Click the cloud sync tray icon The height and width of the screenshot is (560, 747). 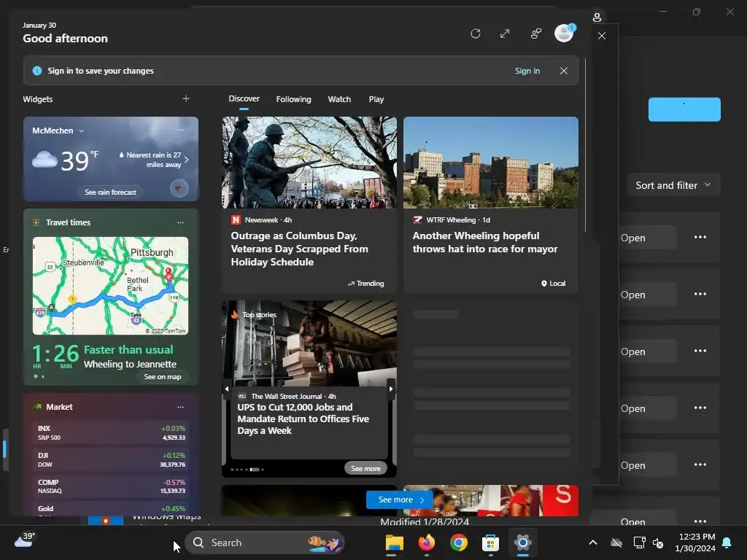616,542
